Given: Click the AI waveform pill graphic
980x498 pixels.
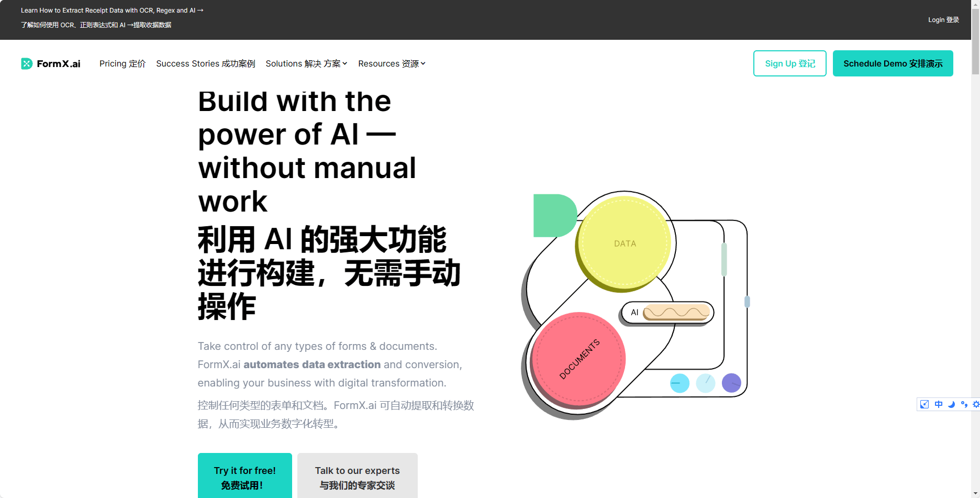Looking at the screenshot, I should (x=667, y=313).
